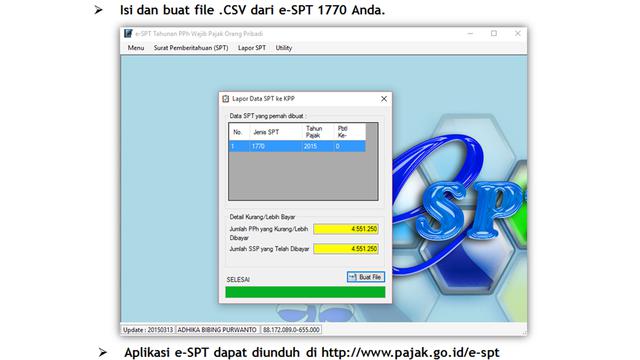This screenshot has width=640, height=360.
Task: Click the SELESAI status label
Action: click(x=238, y=280)
